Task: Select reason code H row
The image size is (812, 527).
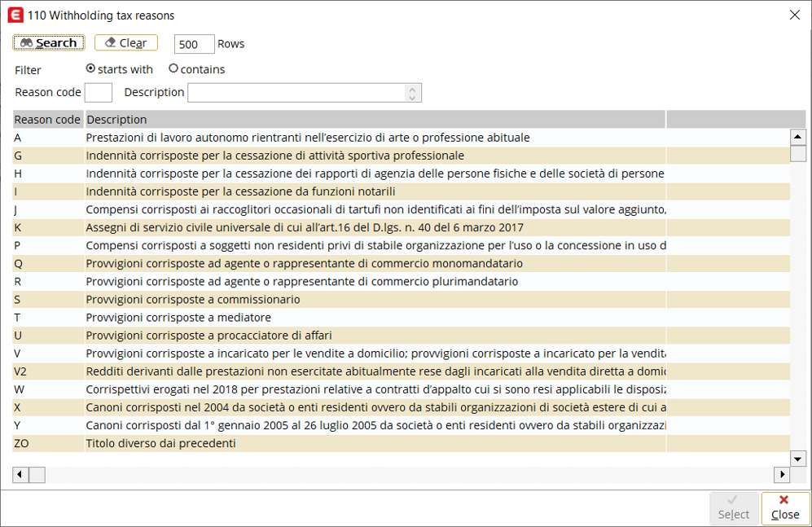Action: pyautogui.click(x=402, y=173)
